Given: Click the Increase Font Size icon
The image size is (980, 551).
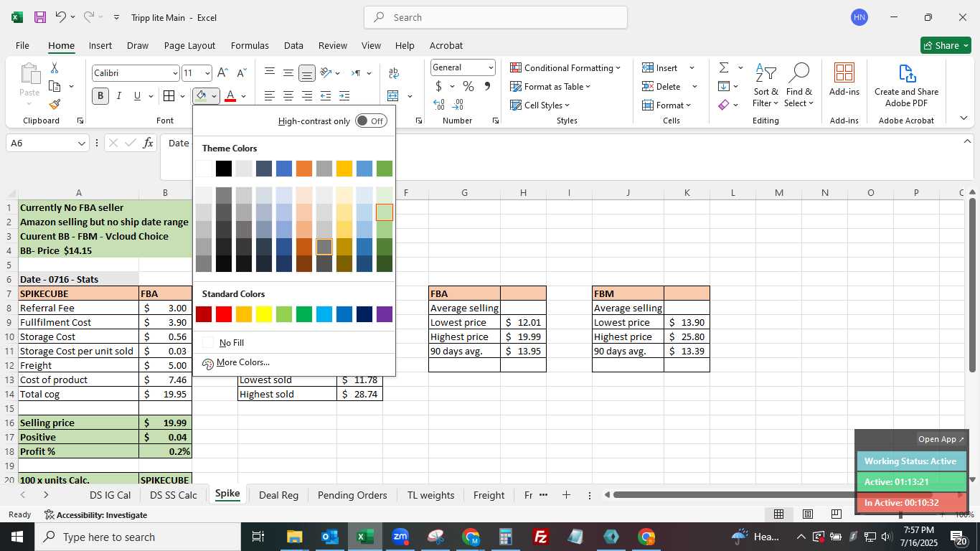Looking at the screenshot, I should pyautogui.click(x=222, y=73).
